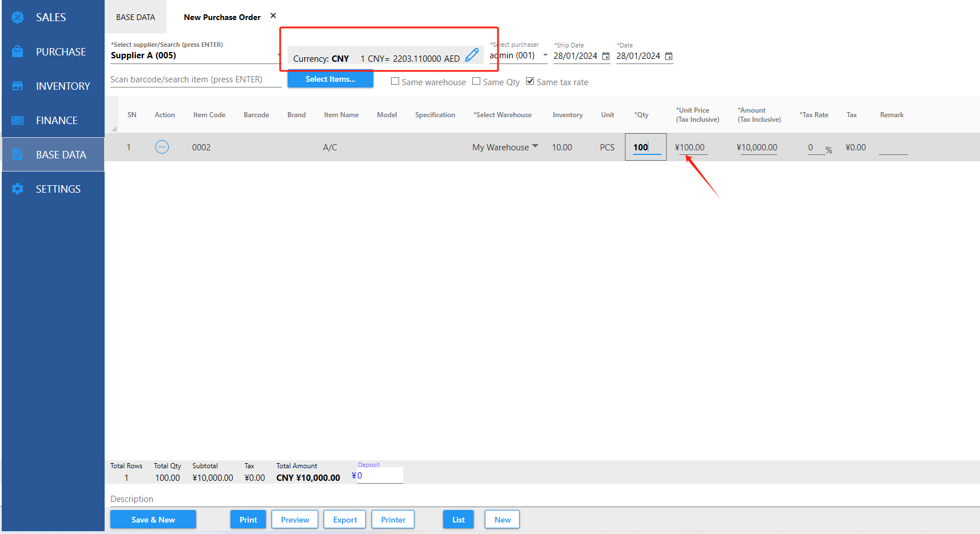Screen dimensions: 980x534
Task: Open the BASE DATA sidebar menu
Action: (x=53, y=154)
